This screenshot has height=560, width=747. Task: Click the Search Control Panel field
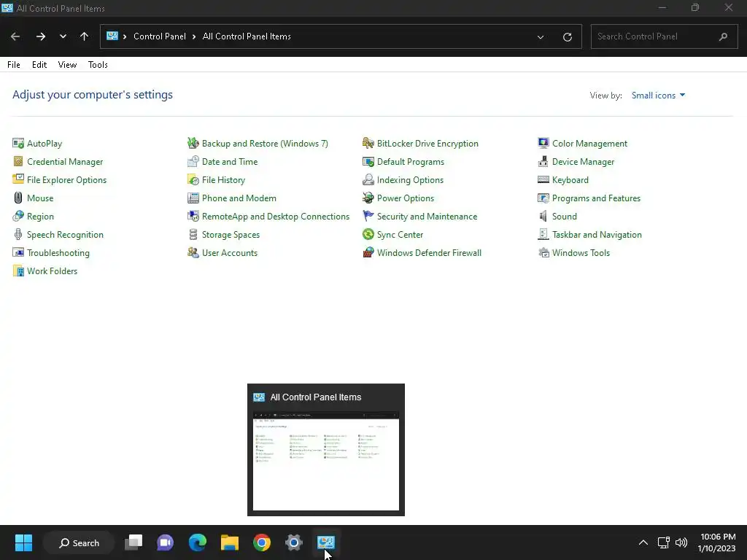coord(664,36)
